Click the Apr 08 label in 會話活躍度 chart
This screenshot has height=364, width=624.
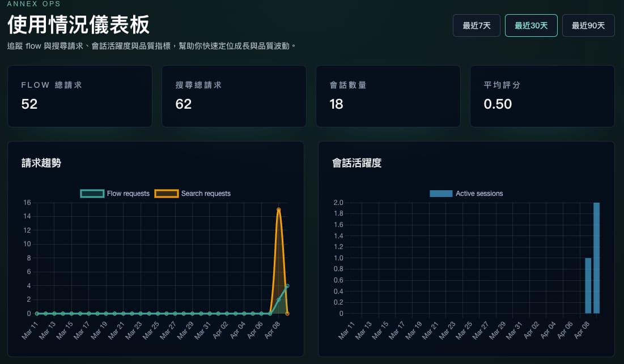(x=582, y=331)
